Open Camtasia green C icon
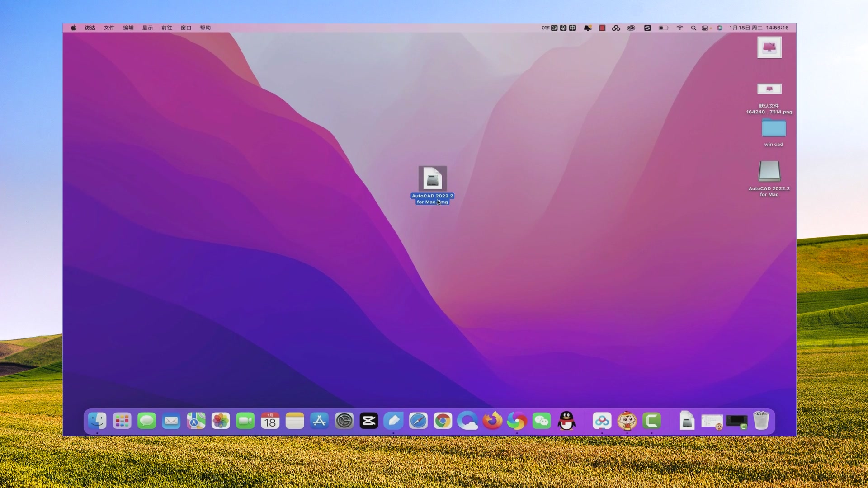The height and width of the screenshot is (488, 868). click(x=651, y=421)
